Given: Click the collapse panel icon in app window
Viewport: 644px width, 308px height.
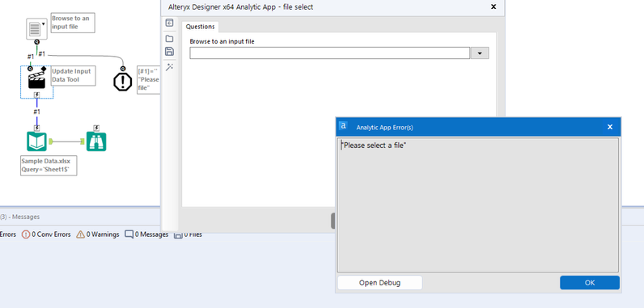Looking at the screenshot, I should [169, 23].
